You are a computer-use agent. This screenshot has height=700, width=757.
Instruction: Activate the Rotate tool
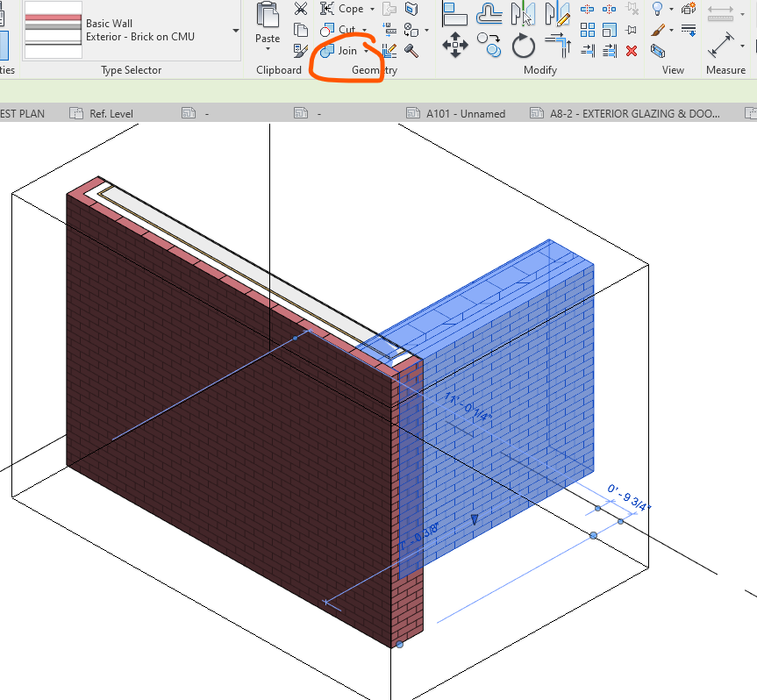tap(524, 48)
